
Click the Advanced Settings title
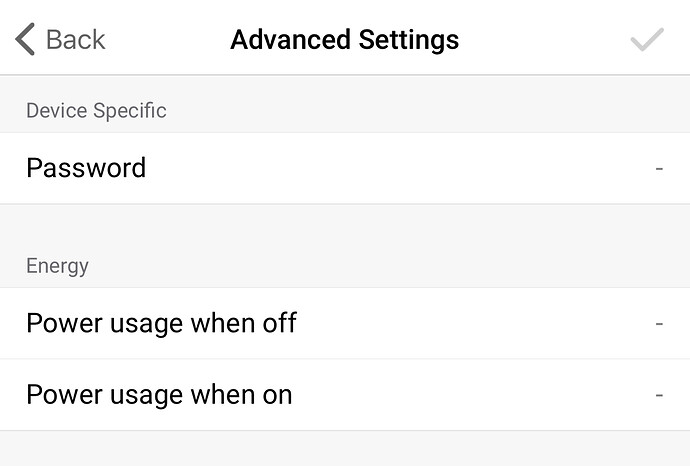(344, 40)
